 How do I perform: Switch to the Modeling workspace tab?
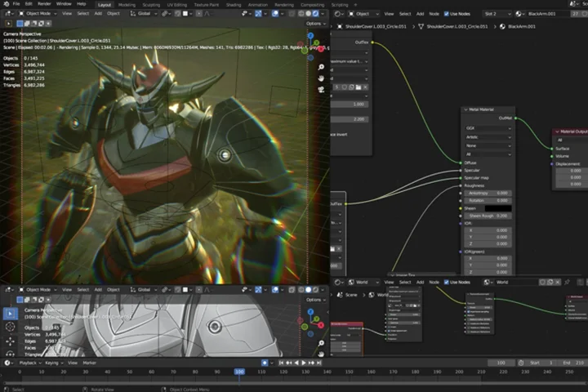coord(127,5)
